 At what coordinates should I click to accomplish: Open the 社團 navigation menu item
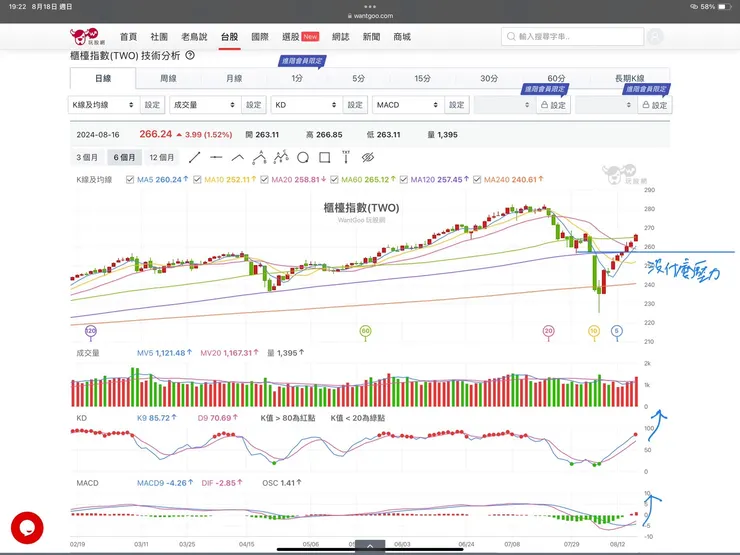[159, 37]
